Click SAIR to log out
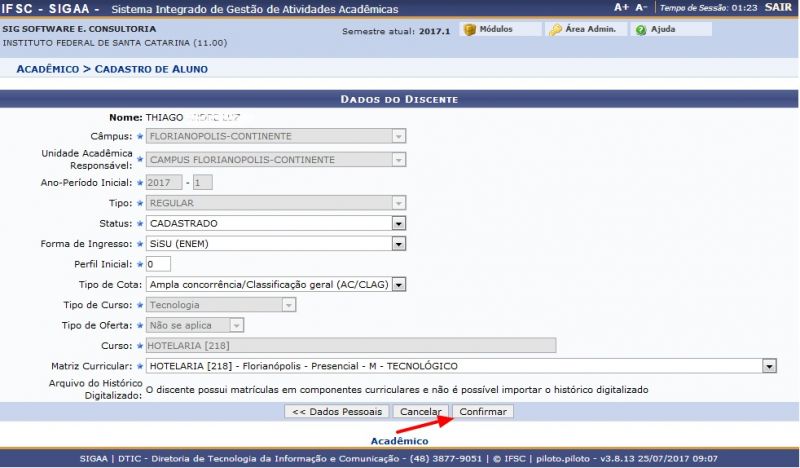 pos(777,8)
